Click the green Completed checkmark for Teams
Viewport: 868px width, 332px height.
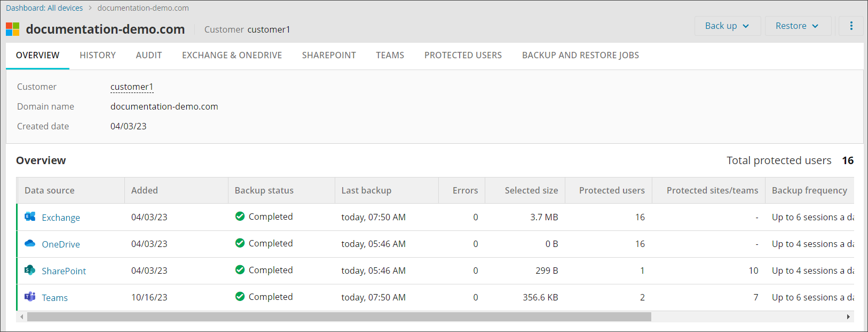coord(240,297)
